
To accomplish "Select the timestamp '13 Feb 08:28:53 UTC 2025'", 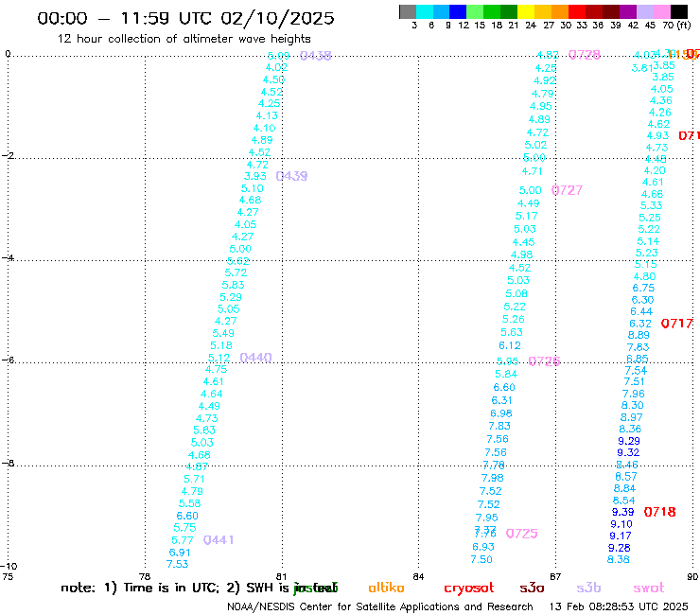I will click(x=619, y=607).
